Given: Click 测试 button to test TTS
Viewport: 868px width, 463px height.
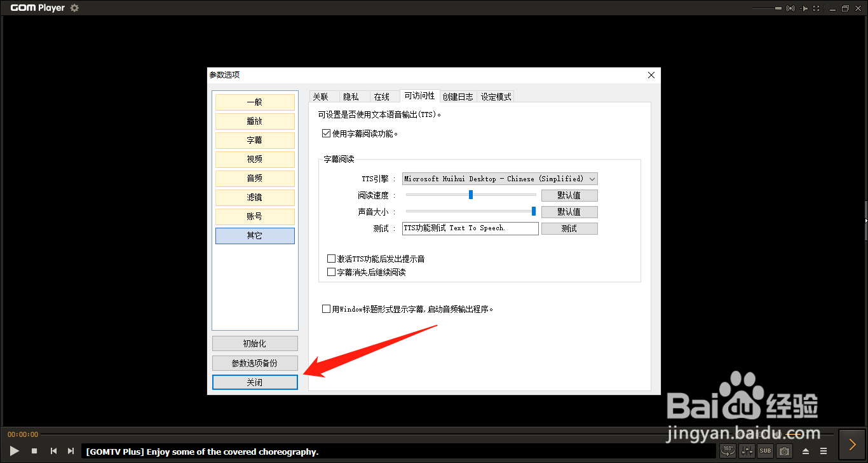Looking at the screenshot, I should [569, 228].
